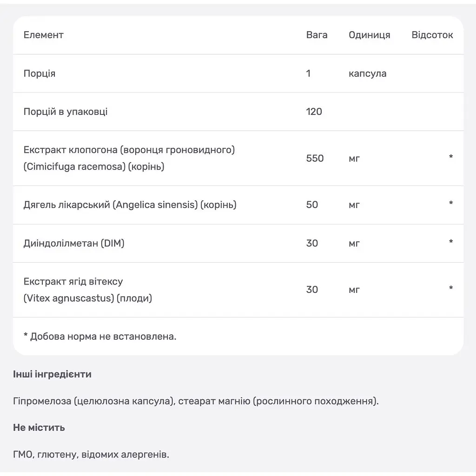The width and height of the screenshot is (476, 476).
Task: Click the 'Порцій в упаковці' row label
Action: tap(66, 112)
